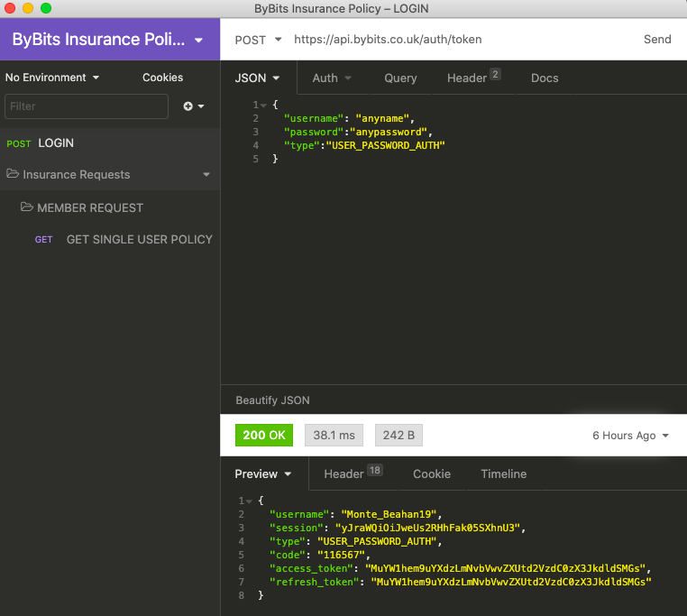Click the 242 B response size tag
This screenshot has height=616, width=687.
tap(398, 435)
